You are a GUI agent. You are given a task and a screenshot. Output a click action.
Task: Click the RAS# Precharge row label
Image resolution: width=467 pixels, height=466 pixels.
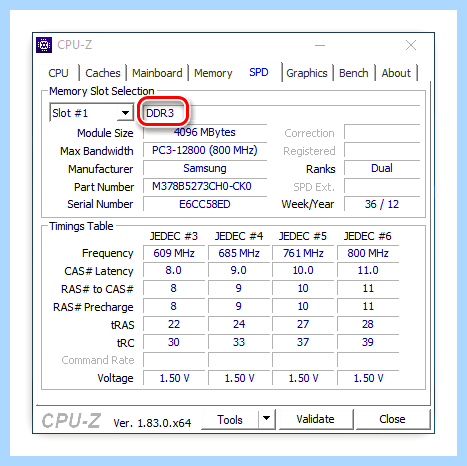[93, 307]
